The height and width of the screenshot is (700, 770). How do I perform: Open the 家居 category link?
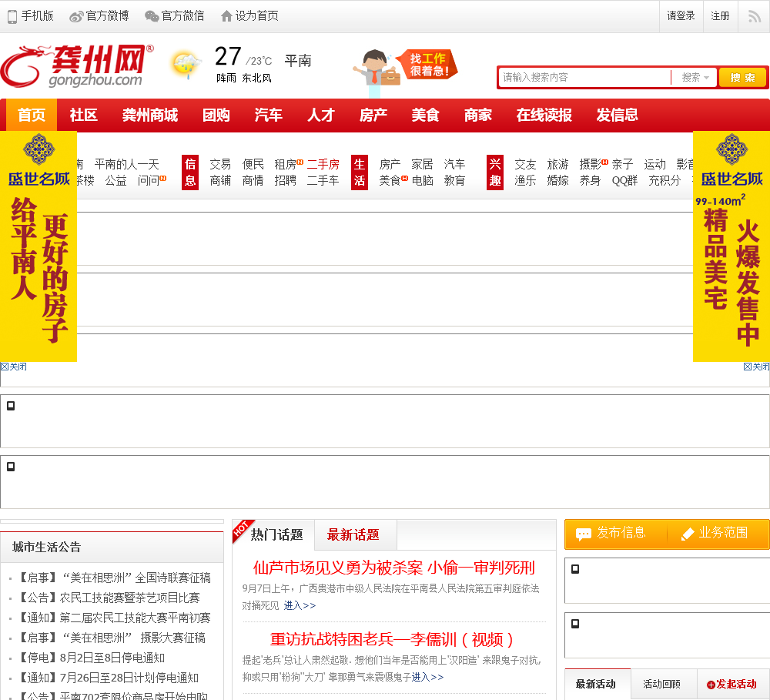point(422,164)
